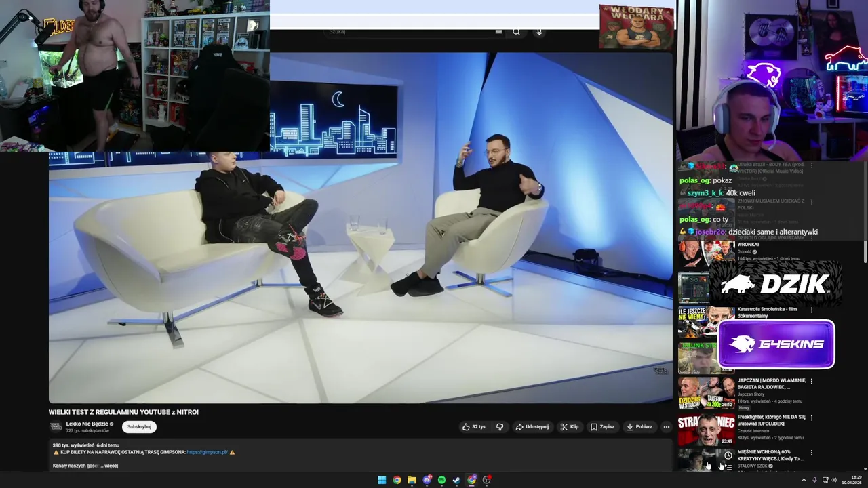Click polas_og chat message 'pokaz'
868x488 pixels.
pyautogui.click(x=722, y=180)
